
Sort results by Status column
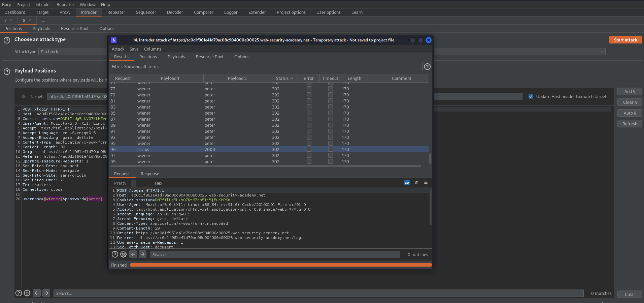pyautogui.click(x=284, y=78)
